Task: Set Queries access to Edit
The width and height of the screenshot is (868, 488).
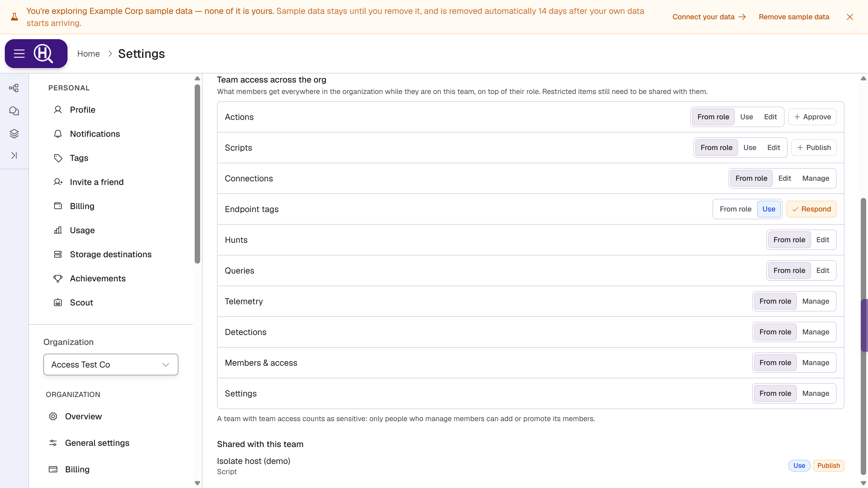Action: (x=822, y=271)
